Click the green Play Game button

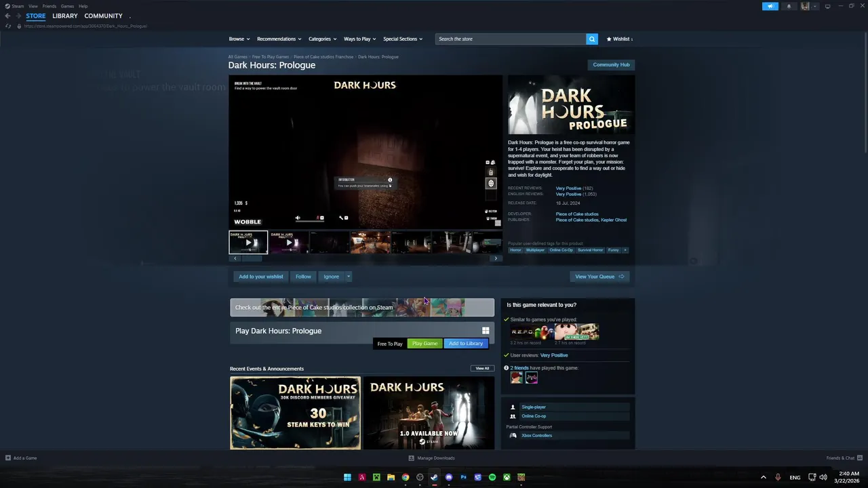point(425,344)
